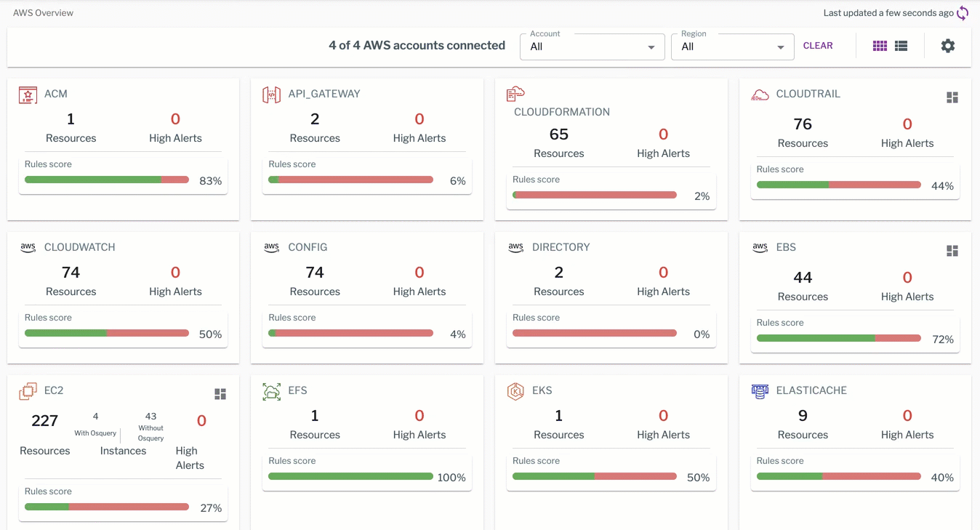Open the ACM card title
The height and width of the screenshot is (530, 980).
pos(56,94)
